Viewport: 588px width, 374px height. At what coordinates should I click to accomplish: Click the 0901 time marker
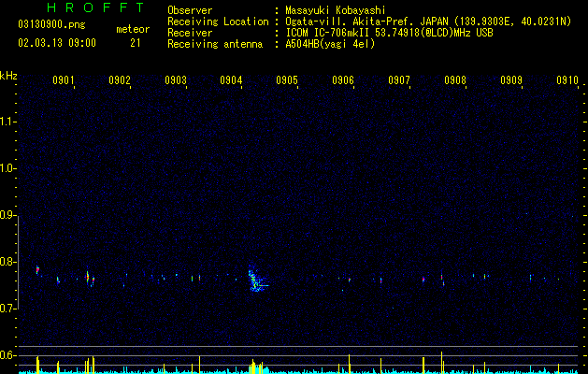64,80
